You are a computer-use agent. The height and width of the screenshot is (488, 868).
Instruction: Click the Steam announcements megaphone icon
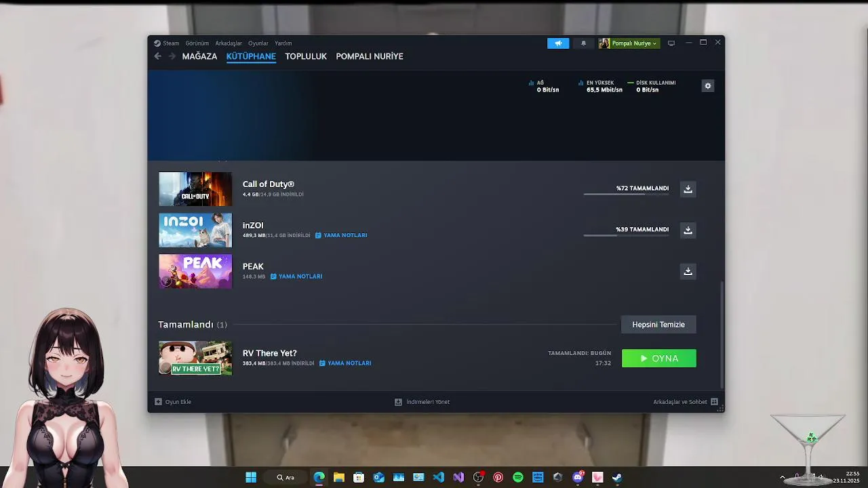558,43
